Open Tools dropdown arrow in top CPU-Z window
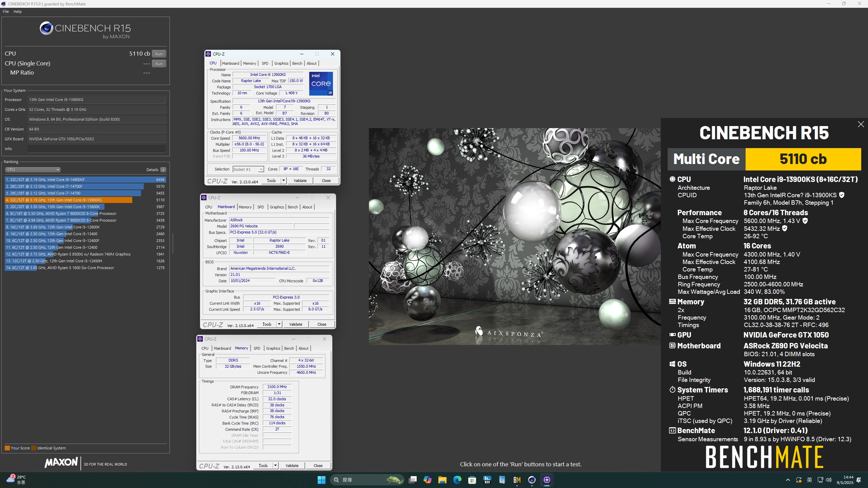Image resolution: width=868 pixels, height=488 pixels. coord(283,181)
